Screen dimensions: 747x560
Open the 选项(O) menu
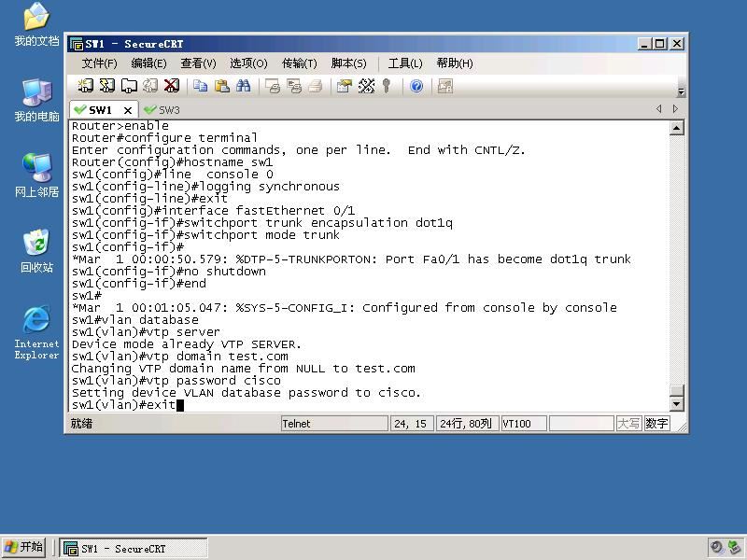(x=248, y=63)
